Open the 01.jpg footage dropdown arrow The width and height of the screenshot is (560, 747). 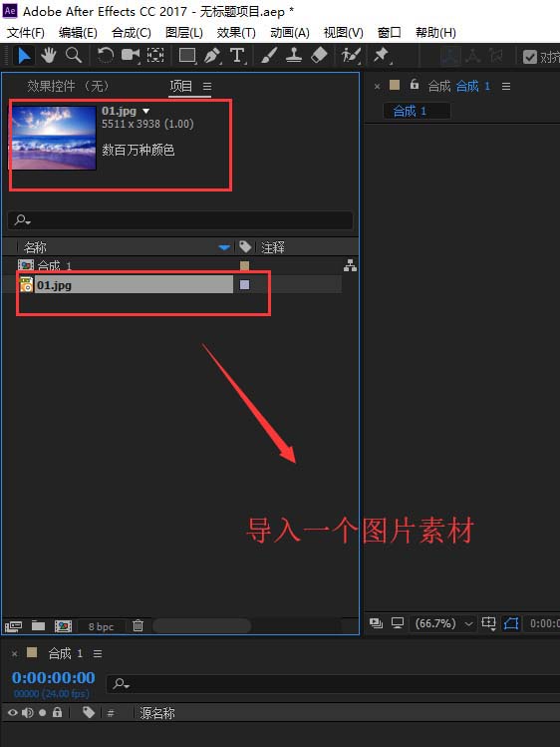pyautogui.click(x=146, y=111)
